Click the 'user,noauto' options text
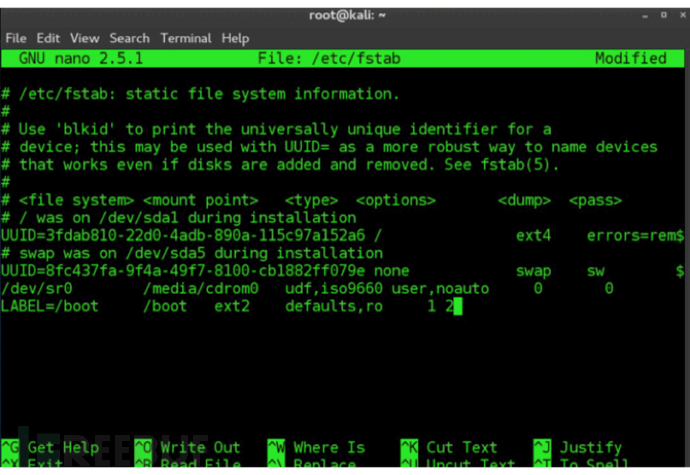Viewport: 690px width, 475px height. [x=440, y=288]
